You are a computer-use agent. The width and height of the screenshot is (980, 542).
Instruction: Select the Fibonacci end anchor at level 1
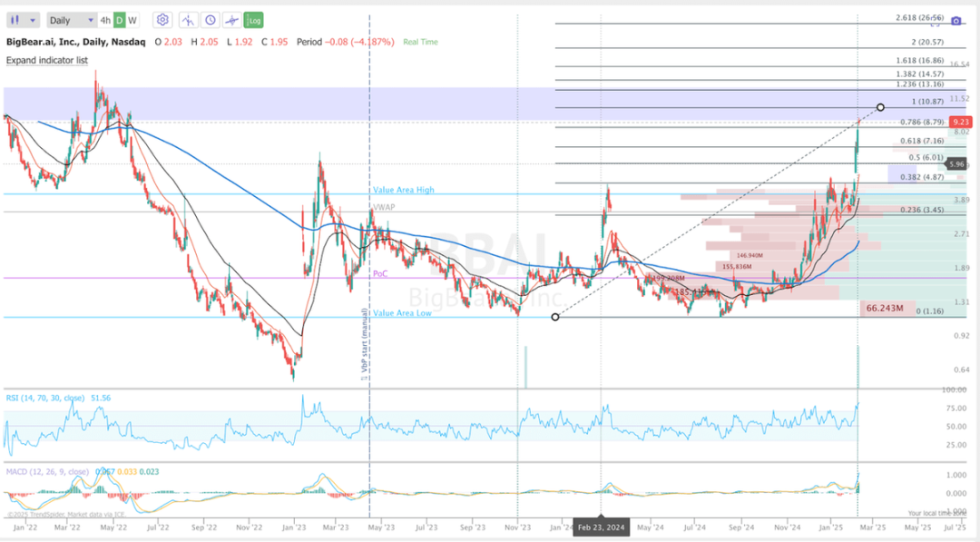(x=880, y=107)
